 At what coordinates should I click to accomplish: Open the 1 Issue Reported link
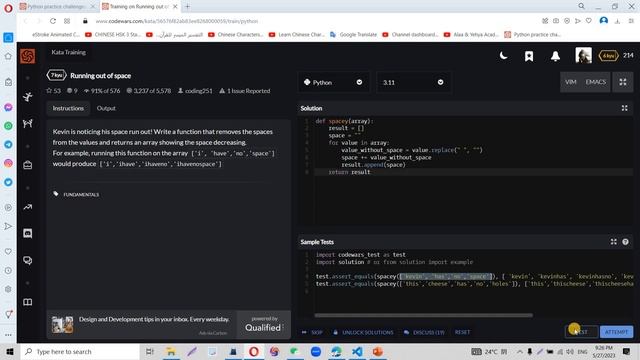tap(244, 91)
